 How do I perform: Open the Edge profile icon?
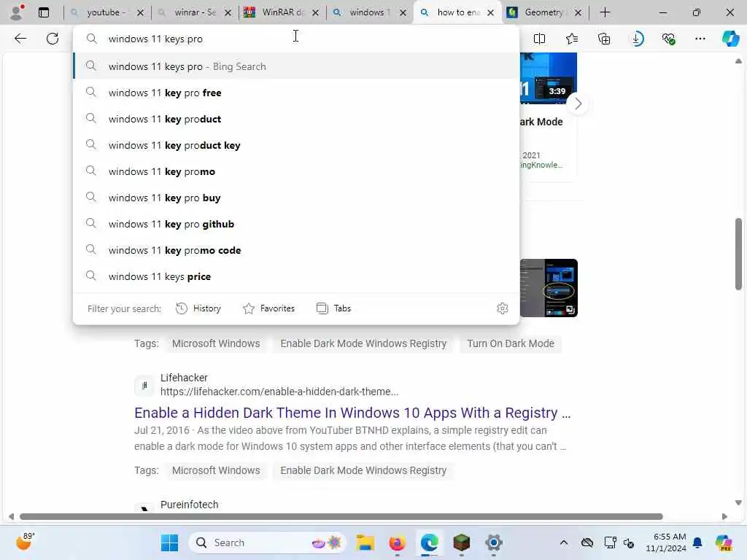click(17, 12)
